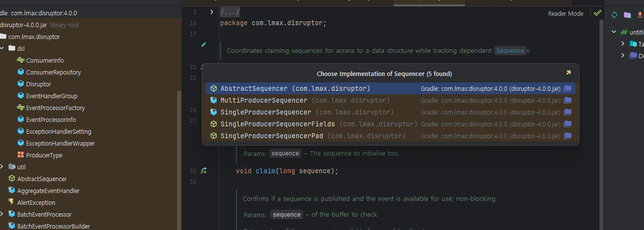
Task: Collapse the dsl package folder
Action: click(x=2, y=48)
